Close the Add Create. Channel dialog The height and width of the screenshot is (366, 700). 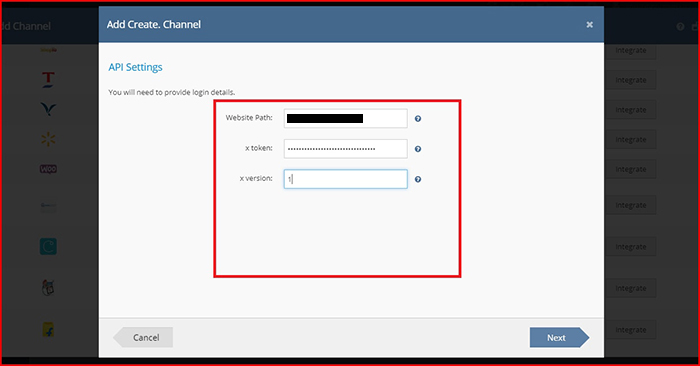coord(590,25)
